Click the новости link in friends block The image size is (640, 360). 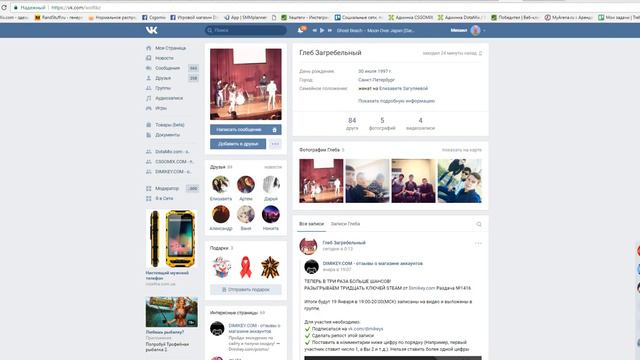[273, 167]
